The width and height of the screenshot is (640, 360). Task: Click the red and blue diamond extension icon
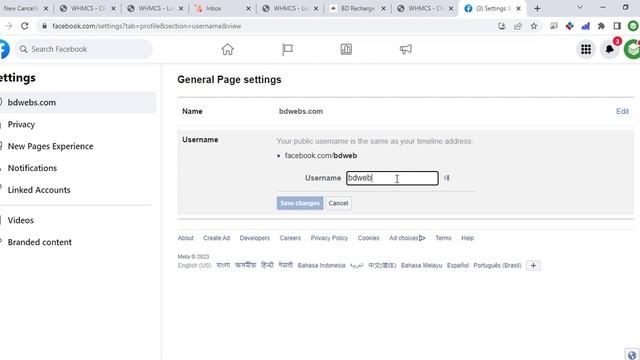click(569, 26)
